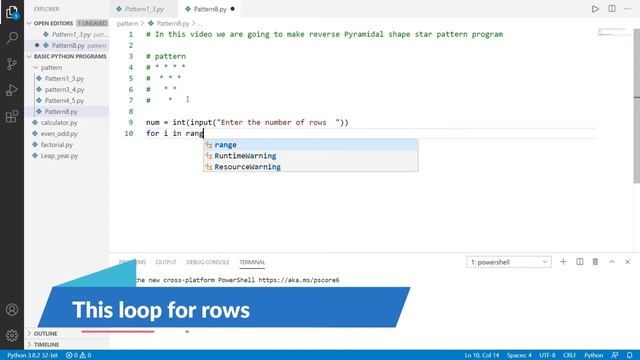Viewport: 640px width, 360px height.
Task: Open the Search view icon
Action: pos(12,38)
